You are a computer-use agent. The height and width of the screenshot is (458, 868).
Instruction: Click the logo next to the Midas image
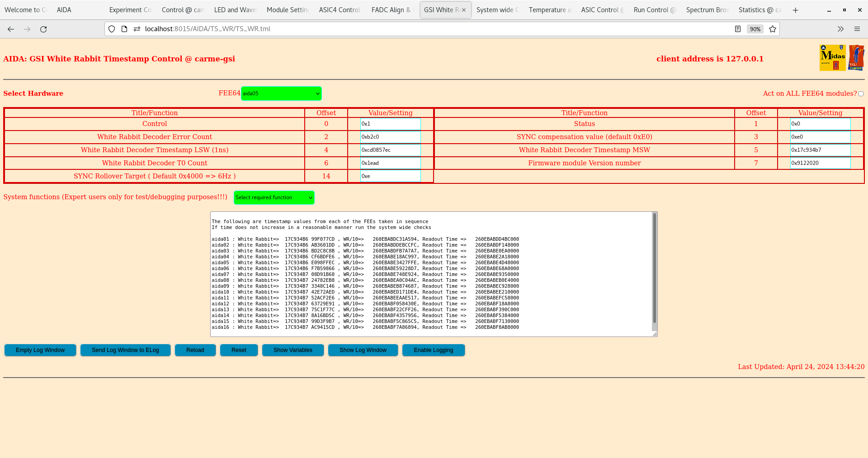pos(857,57)
